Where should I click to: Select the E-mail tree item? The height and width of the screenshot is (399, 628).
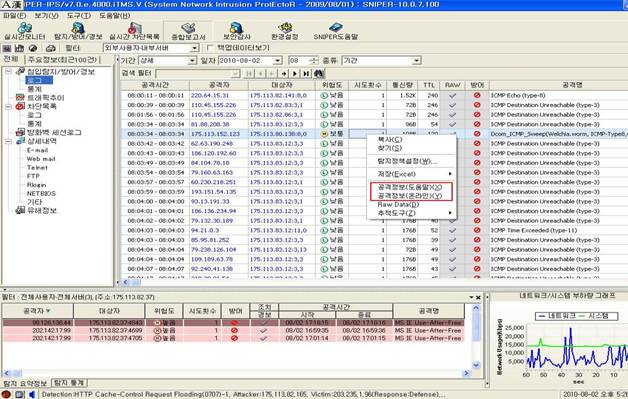[x=37, y=150]
